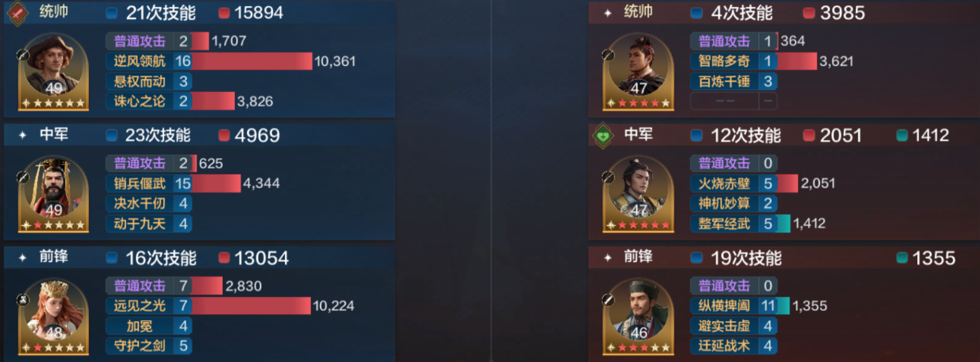Click the 销兵偃武 damage bar
Image resolution: width=980 pixels, height=362 pixels.
point(216,184)
